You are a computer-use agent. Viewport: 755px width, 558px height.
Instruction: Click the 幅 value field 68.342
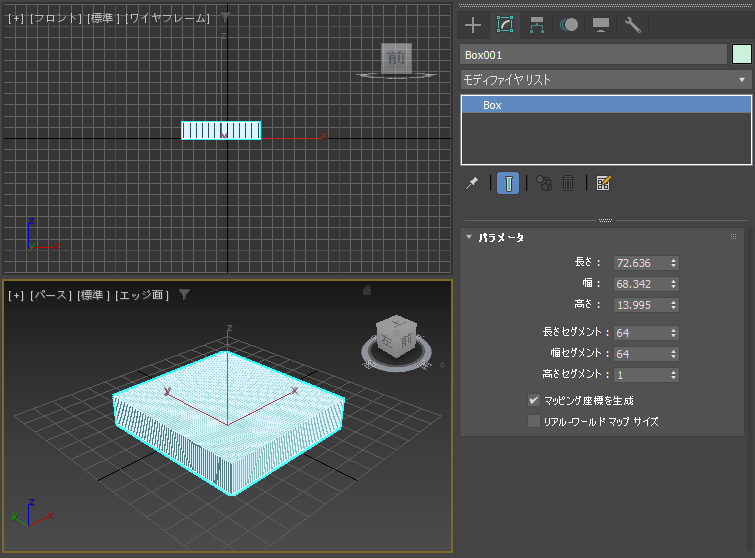[640, 284]
